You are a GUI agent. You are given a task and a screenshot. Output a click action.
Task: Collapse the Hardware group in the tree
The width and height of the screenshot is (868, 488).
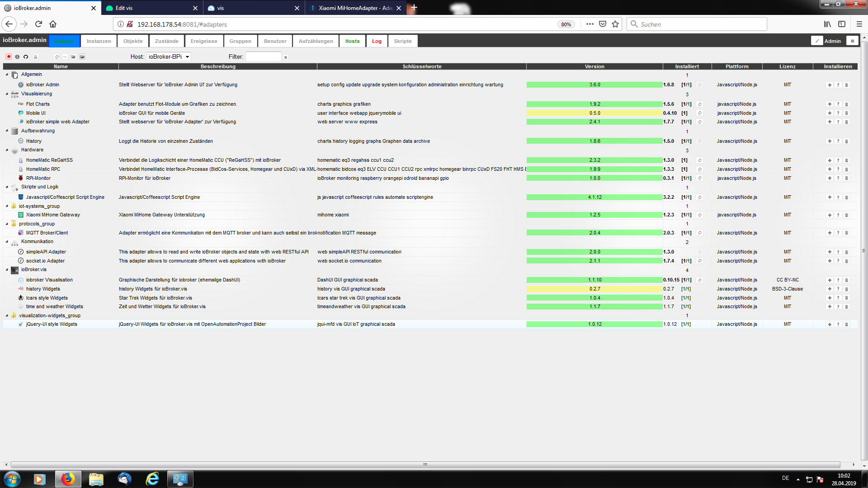(x=7, y=150)
